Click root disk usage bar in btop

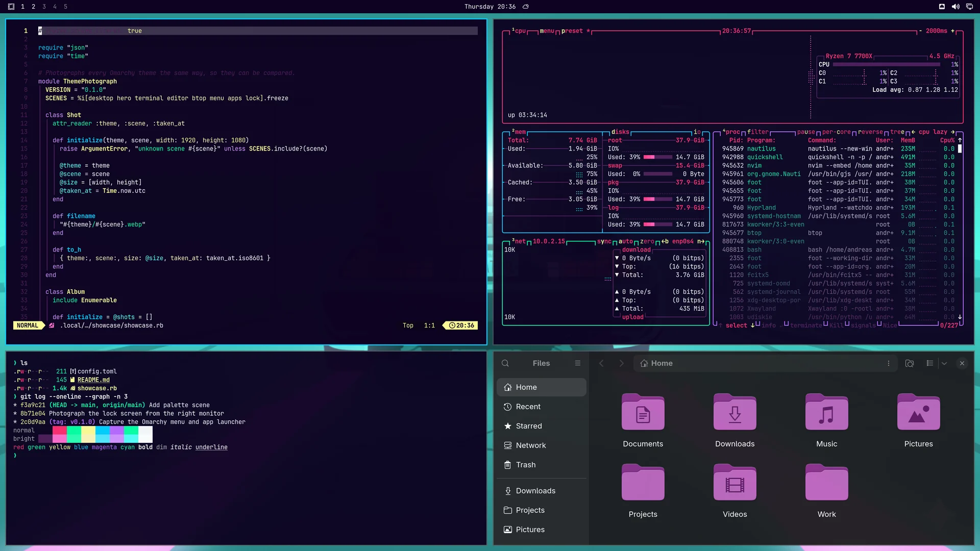tap(657, 157)
